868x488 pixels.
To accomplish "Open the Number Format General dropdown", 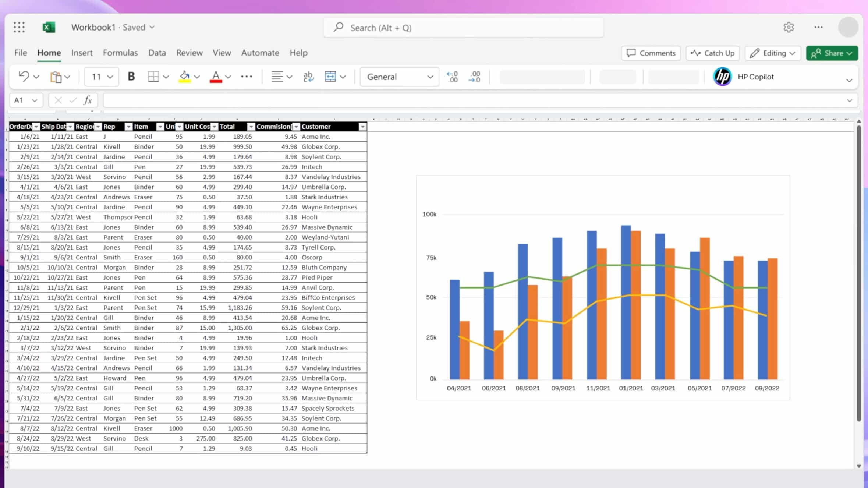I will [399, 77].
